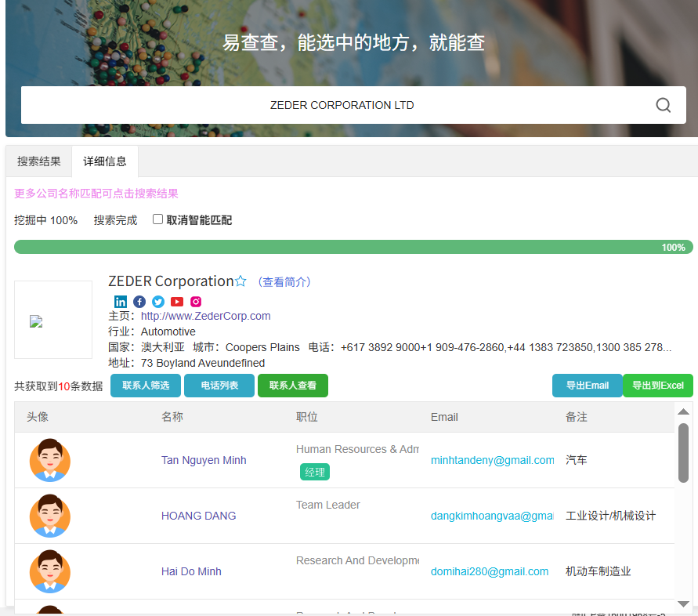Click the table scroll down arrow
Image resolution: width=698 pixels, height=616 pixels.
click(683, 604)
